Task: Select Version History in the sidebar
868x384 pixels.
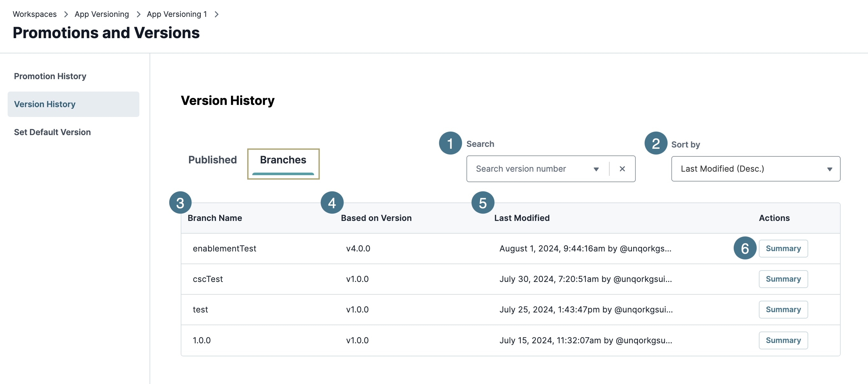Action: tap(45, 104)
